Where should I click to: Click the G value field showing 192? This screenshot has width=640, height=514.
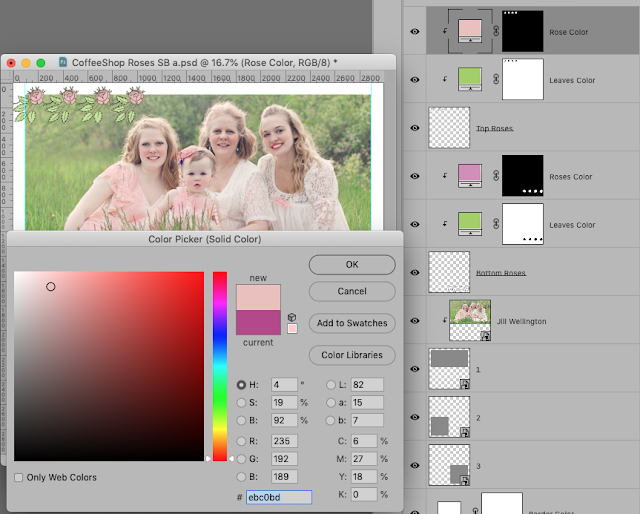pos(284,459)
